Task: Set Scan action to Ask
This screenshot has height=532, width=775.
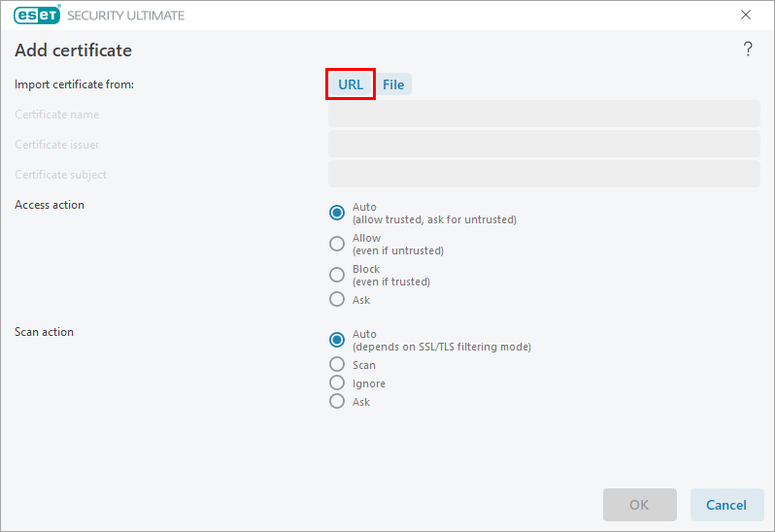Action: 337,402
